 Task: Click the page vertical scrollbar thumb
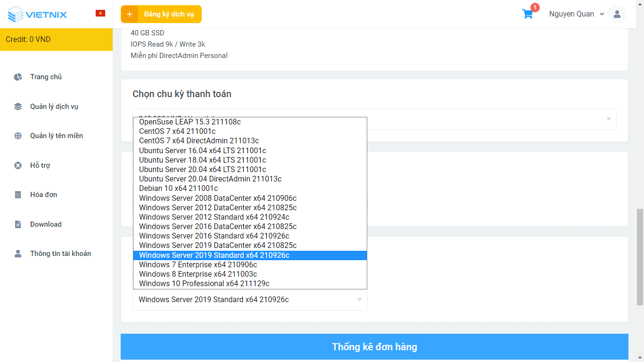coord(640,257)
